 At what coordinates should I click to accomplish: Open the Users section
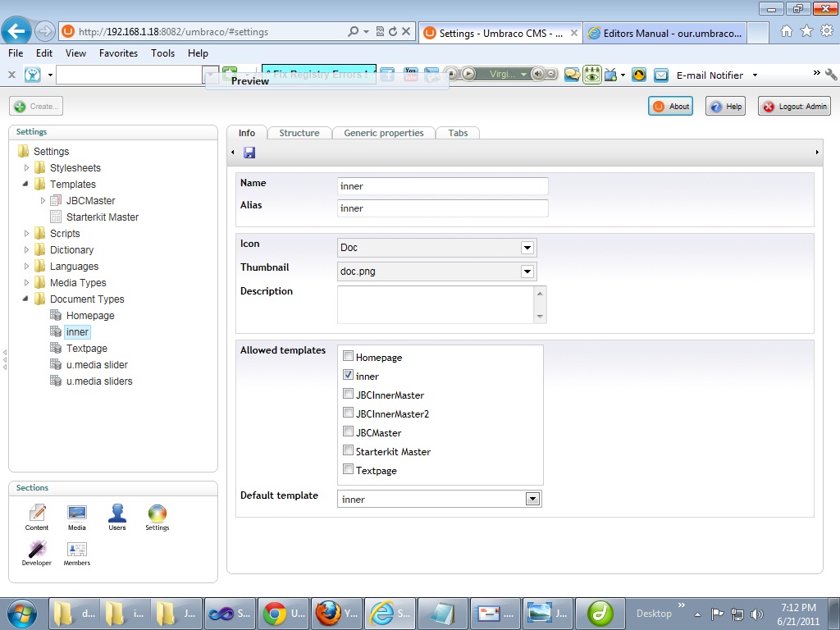click(117, 517)
